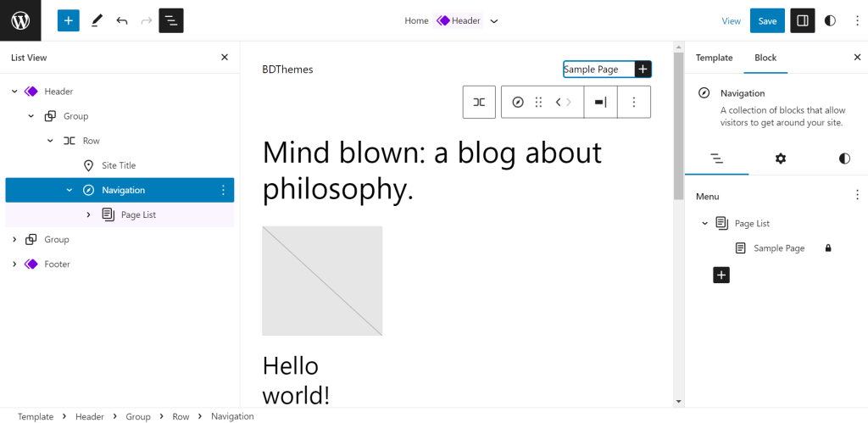Move block left with toolbar arrow

click(x=558, y=102)
